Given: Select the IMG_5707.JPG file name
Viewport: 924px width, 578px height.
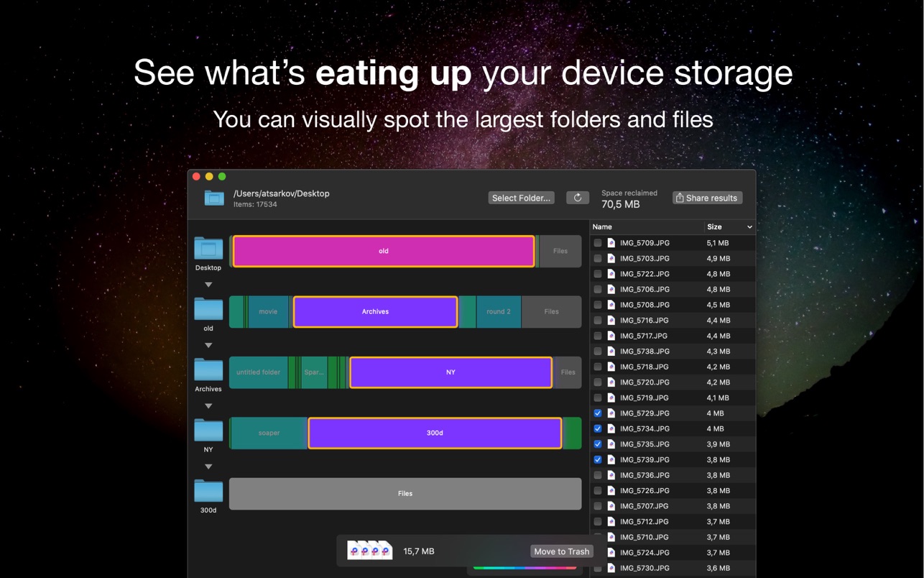Looking at the screenshot, I should [645, 506].
